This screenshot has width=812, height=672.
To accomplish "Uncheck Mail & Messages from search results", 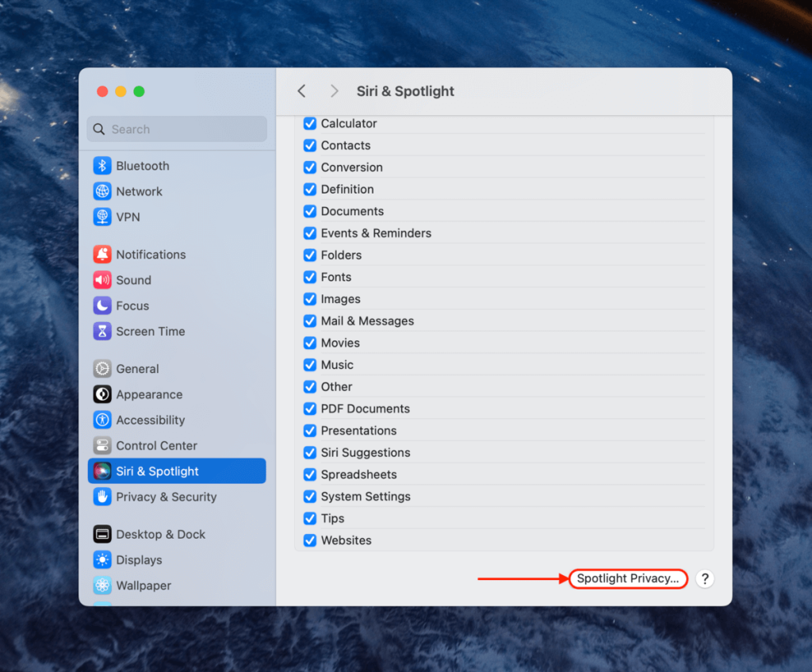I will 309,321.
